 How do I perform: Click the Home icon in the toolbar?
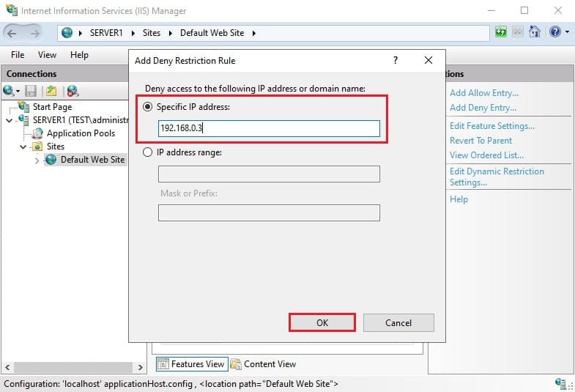(x=534, y=32)
